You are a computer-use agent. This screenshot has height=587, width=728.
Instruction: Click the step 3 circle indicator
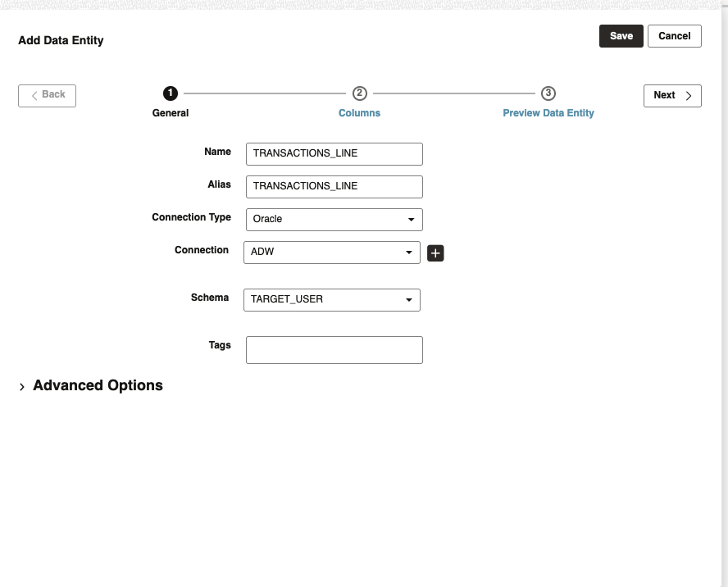click(548, 93)
